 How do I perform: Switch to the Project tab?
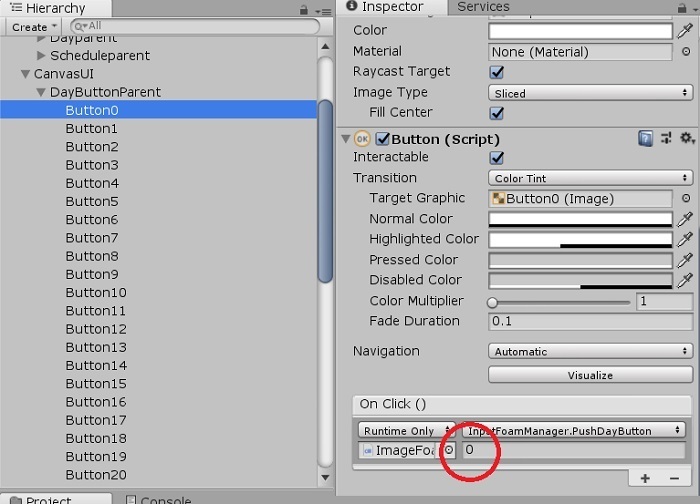[55, 499]
